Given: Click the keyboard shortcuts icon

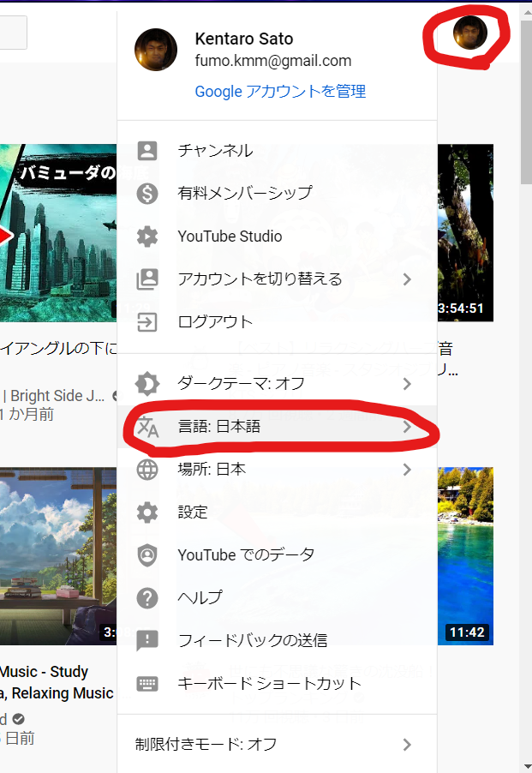Looking at the screenshot, I should 147,684.
